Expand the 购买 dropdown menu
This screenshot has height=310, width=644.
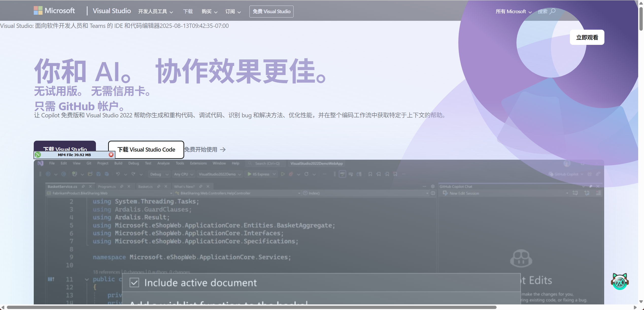coord(209,12)
